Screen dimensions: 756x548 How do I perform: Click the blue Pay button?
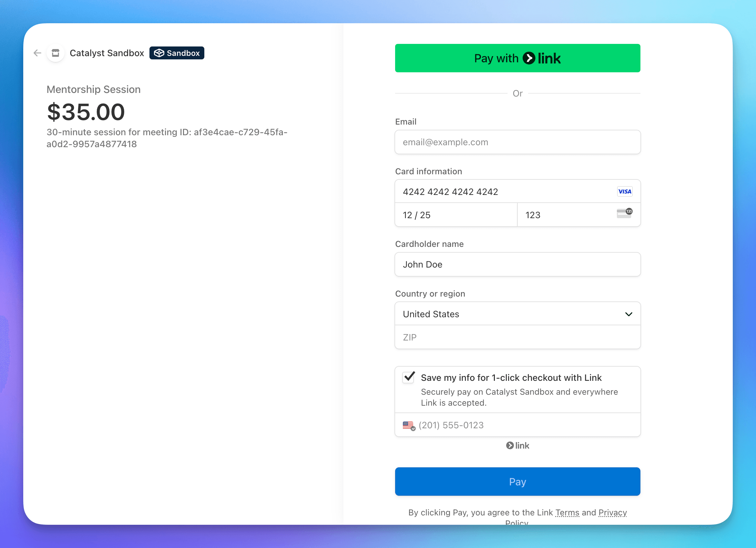click(517, 481)
